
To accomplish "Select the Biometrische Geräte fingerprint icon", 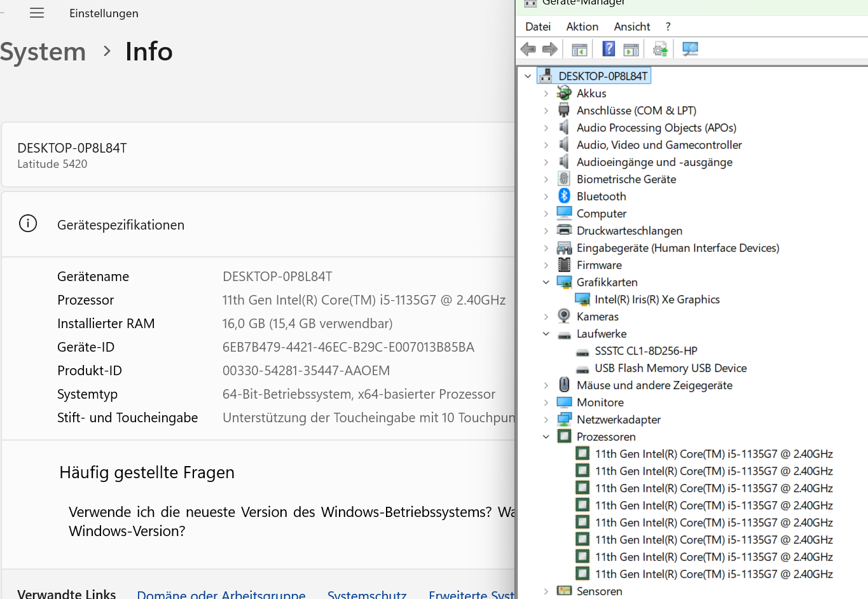I will [x=564, y=179].
